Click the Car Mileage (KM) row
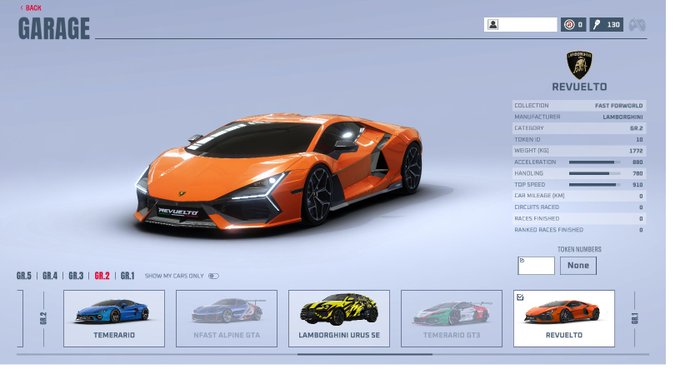The width and height of the screenshot is (680, 369). pos(579,196)
